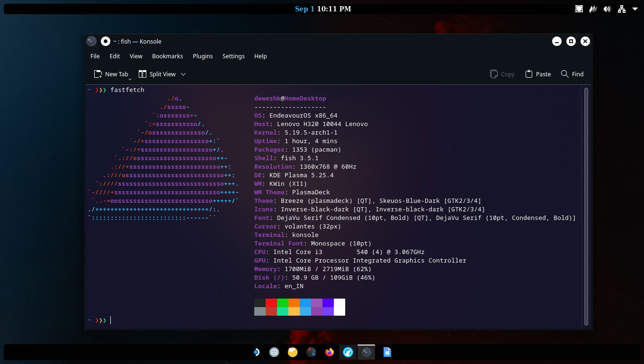Click the 'WM Theme: PlasmaDeck' line
Image resolution: width=644 pixels, height=364 pixels.
pyautogui.click(x=292, y=192)
